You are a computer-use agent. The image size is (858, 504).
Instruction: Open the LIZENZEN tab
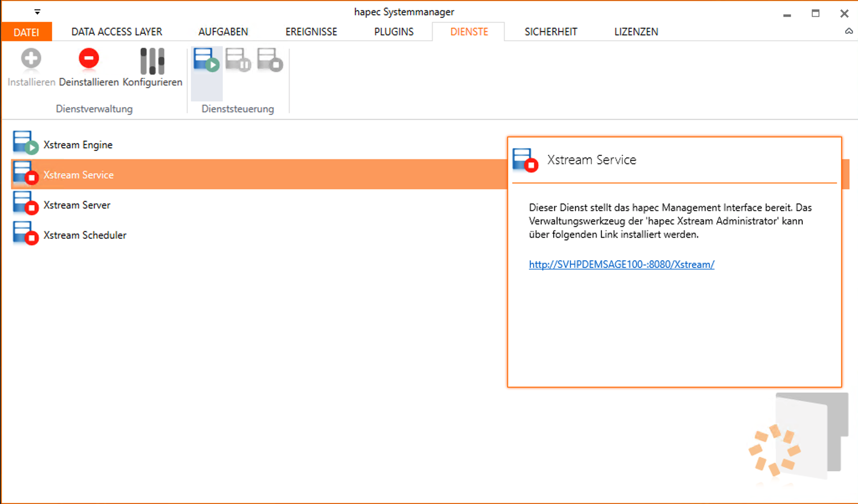click(x=636, y=32)
